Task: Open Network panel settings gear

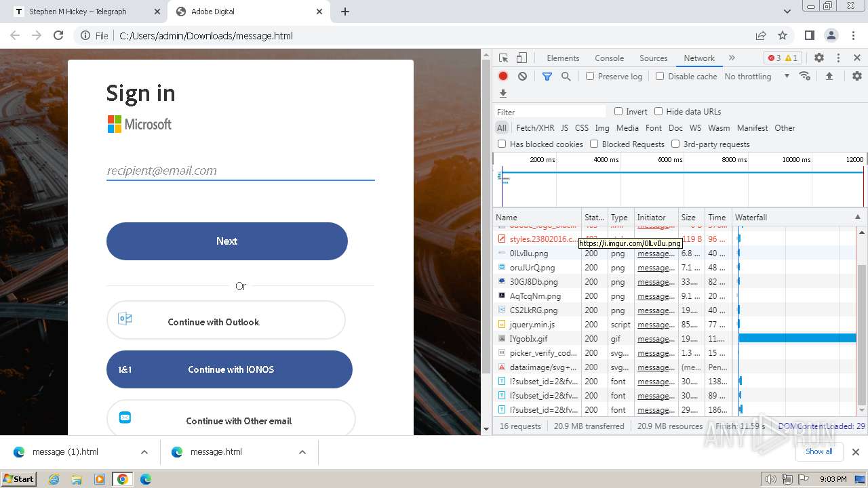Action: click(x=857, y=76)
